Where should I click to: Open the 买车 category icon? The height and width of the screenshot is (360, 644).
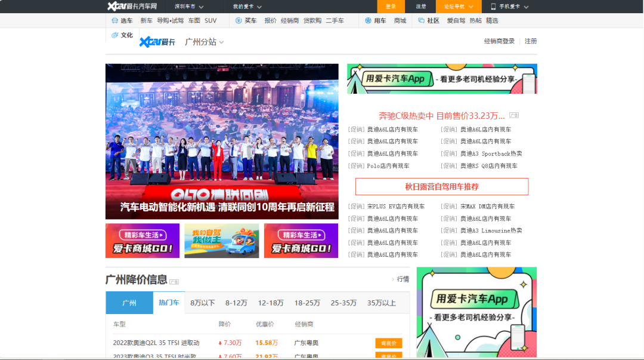[x=239, y=20]
